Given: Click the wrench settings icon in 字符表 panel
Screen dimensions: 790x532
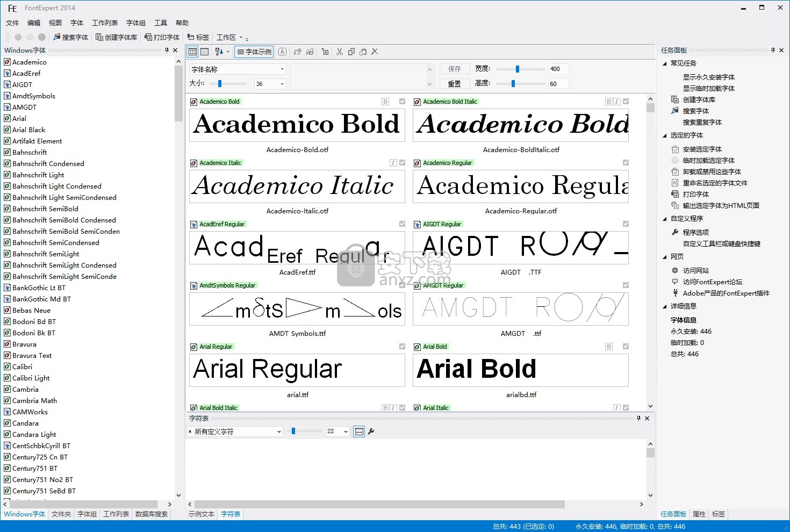Looking at the screenshot, I should click(x=371, y=431).
